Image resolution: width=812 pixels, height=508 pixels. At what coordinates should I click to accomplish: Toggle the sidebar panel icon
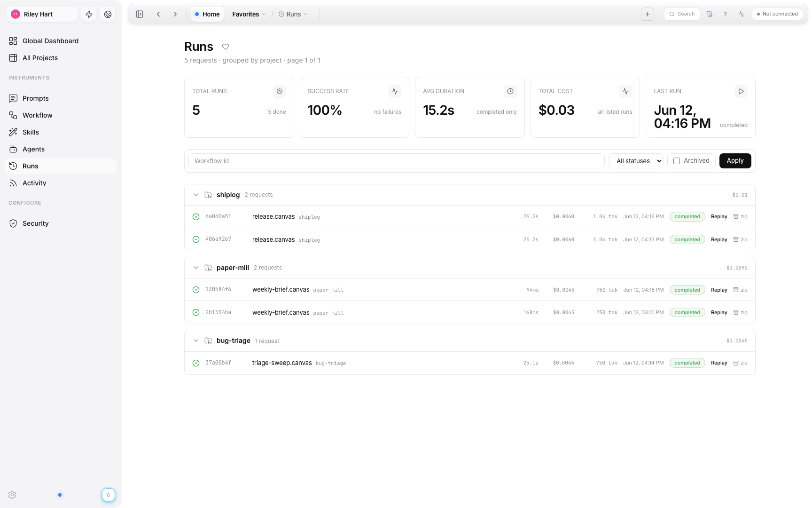coord(140,14)
